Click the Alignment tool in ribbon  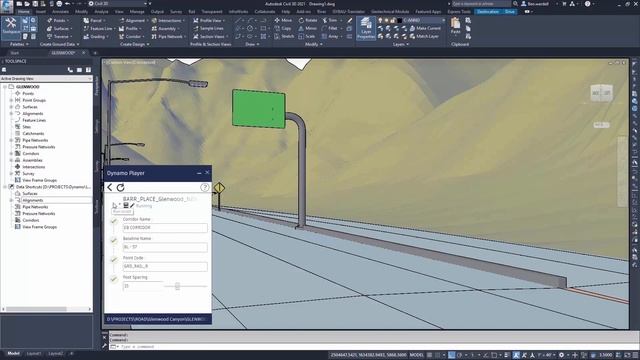tap(133, 20)
